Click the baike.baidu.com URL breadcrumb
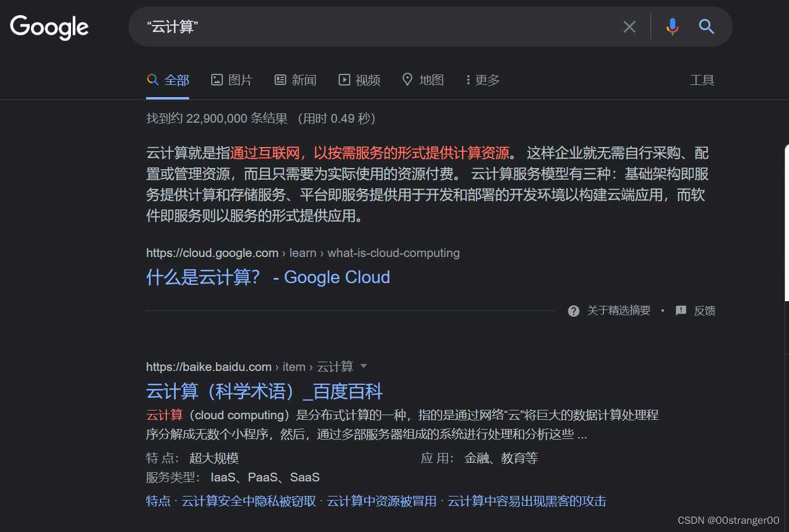789x532 pixels. 250,367
